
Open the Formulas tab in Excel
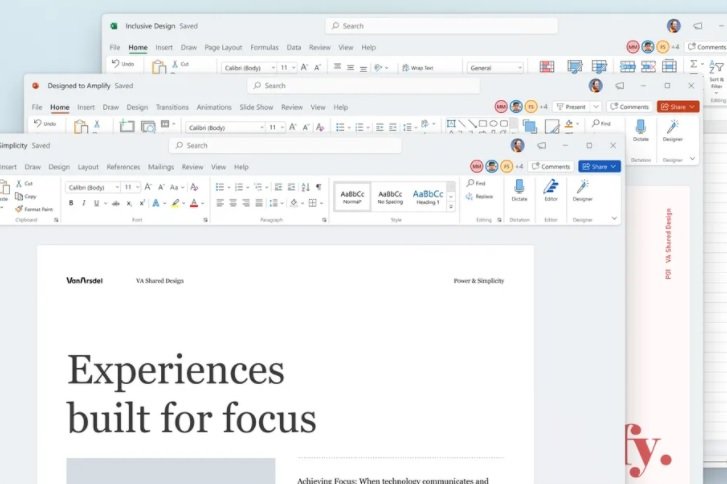coord(264,47)
